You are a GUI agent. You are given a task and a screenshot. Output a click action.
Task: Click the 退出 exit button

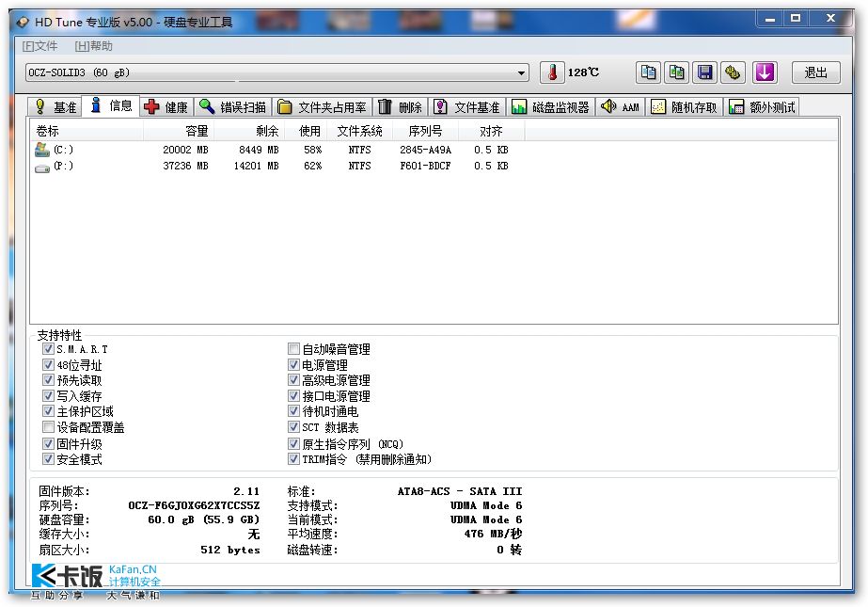coord(815,72)
